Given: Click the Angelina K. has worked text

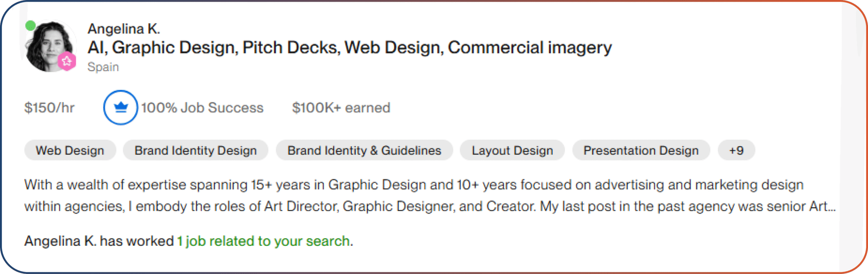Looking at the screenshot, I should click(x=98, y=241).
